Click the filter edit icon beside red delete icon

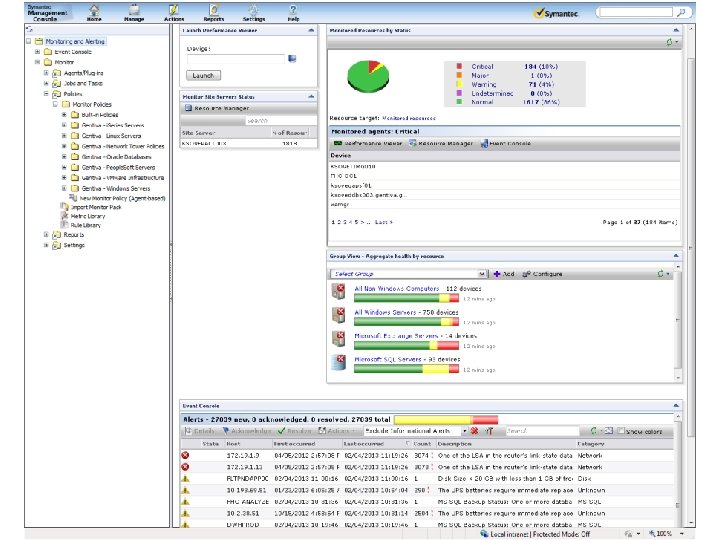tap(489, 431)
